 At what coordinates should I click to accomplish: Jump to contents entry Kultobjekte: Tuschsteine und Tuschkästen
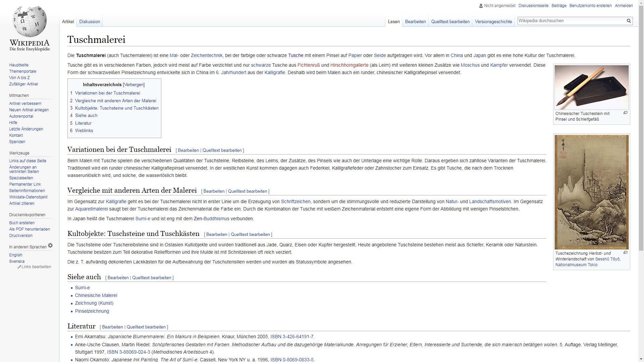click(117, 108)
